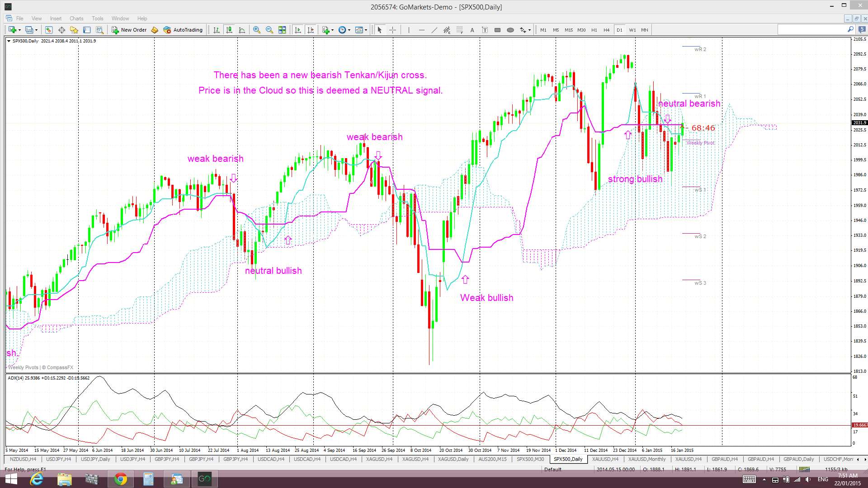Viewport: 868px width, 488px height.
Task: Switch chart to candlestick mode
Action: pyautogui.click(x=229, y=30)
